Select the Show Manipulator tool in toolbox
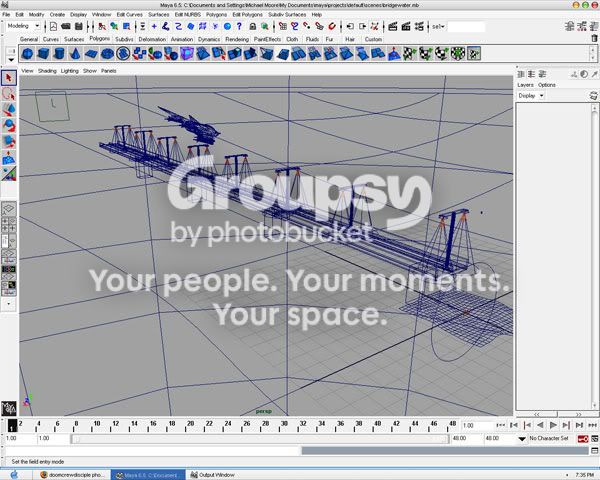The width and height of the screenshot is (600, 480). [9, 174]
